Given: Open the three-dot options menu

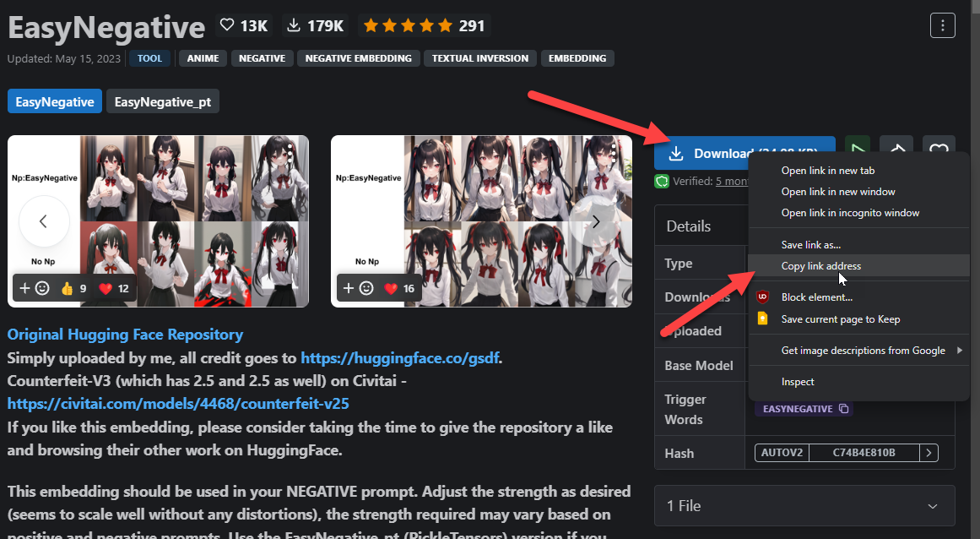Looking at the screenshot, I should tap(943, 25).
